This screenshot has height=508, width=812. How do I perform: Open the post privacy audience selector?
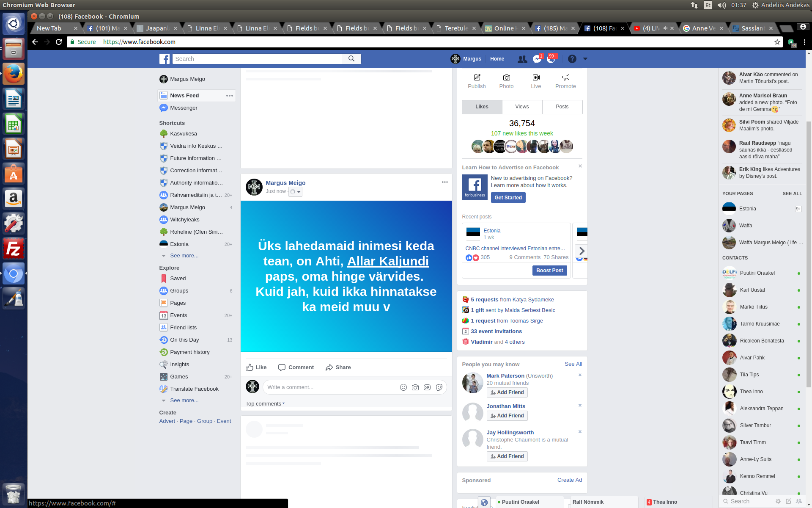[295, 192]
